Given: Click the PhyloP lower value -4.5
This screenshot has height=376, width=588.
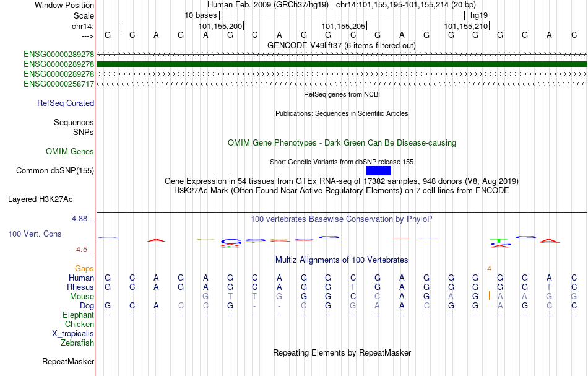Looking at the screenshot, I should [x=80, y=250].
